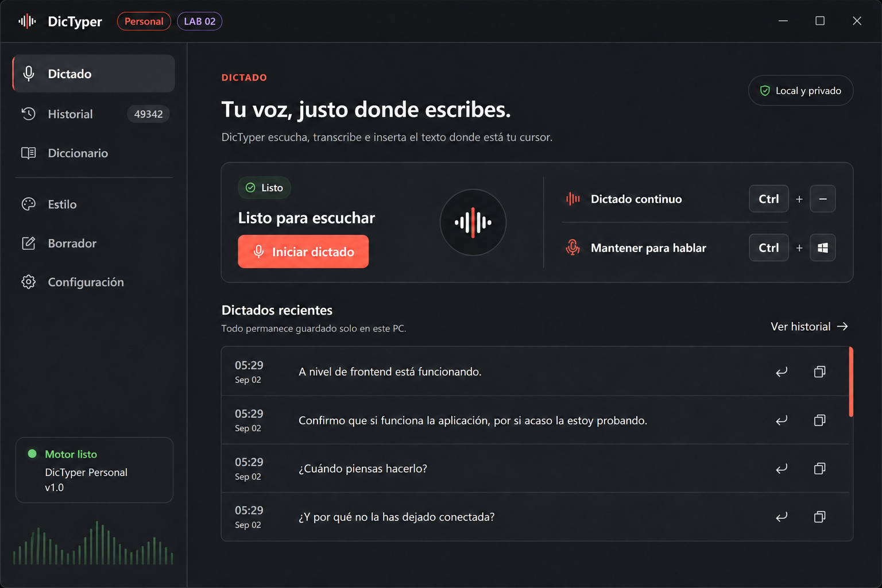Select text starting 'Confirmo que si funciona'
882x588 pixels.
[473, 420]
